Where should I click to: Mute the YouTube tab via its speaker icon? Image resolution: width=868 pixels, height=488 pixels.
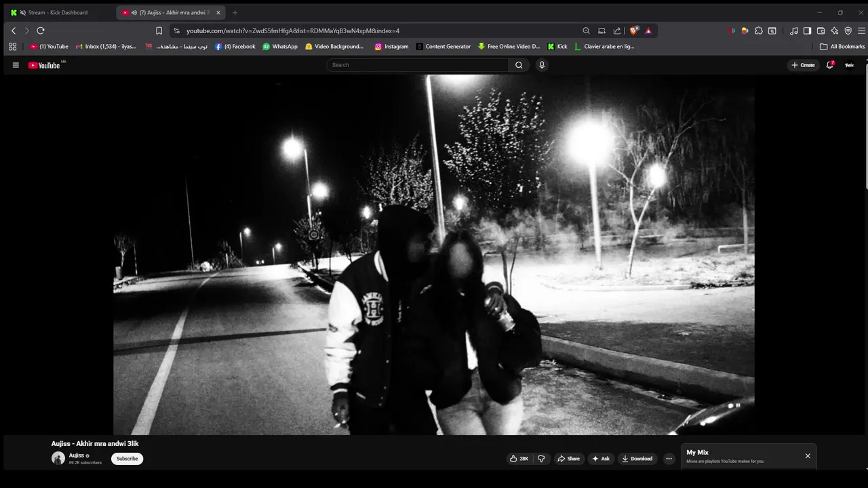134,12
